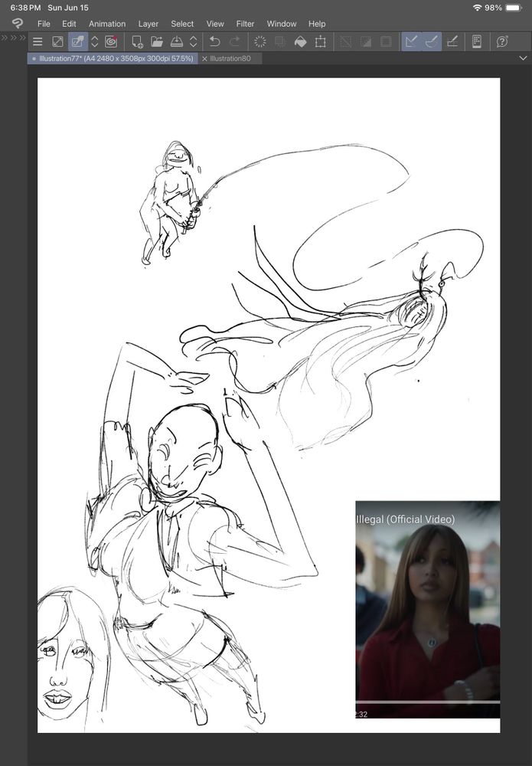This screenshot has width=532, height=766.
Task: Activate the Scale/Rotate transform icon
Action: (x=320, y=42)
